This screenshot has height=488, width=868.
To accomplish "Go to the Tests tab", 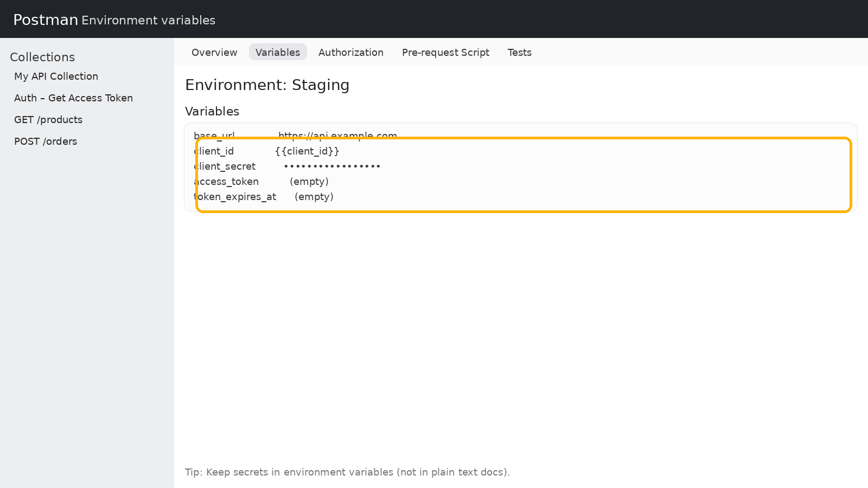I will [519, 53].
